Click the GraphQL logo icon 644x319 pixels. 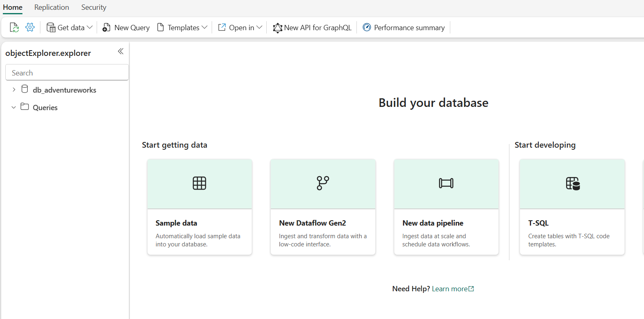click(278, 28)
